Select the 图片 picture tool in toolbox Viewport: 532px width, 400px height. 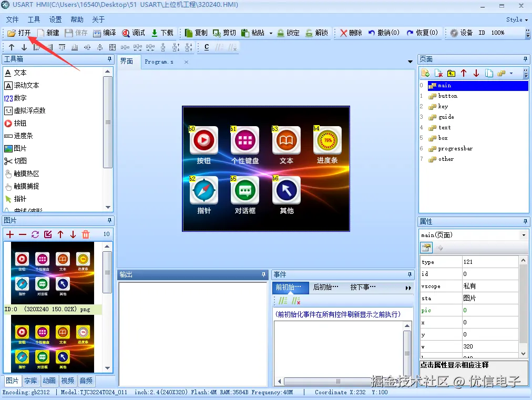tap(15, 148)
